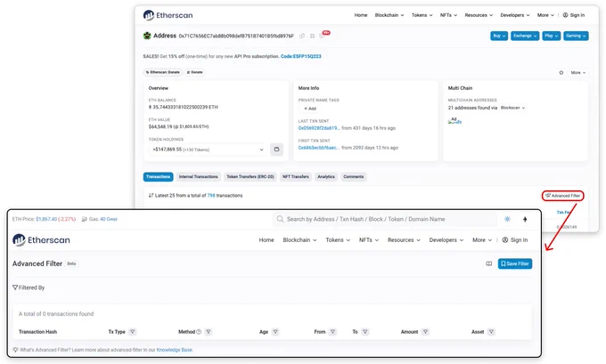Expand the Gaming dropdown button
The image size is (606, 364).
[x=576, y=36]
